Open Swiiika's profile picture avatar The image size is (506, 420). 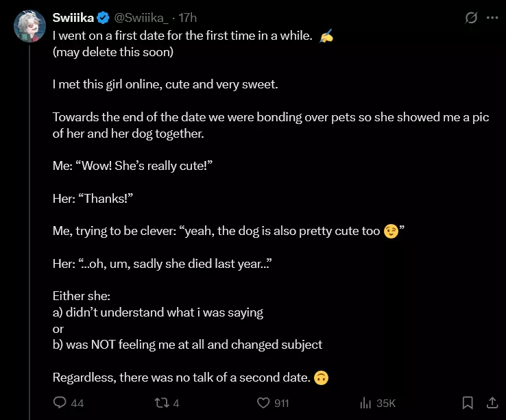[29, 26]
